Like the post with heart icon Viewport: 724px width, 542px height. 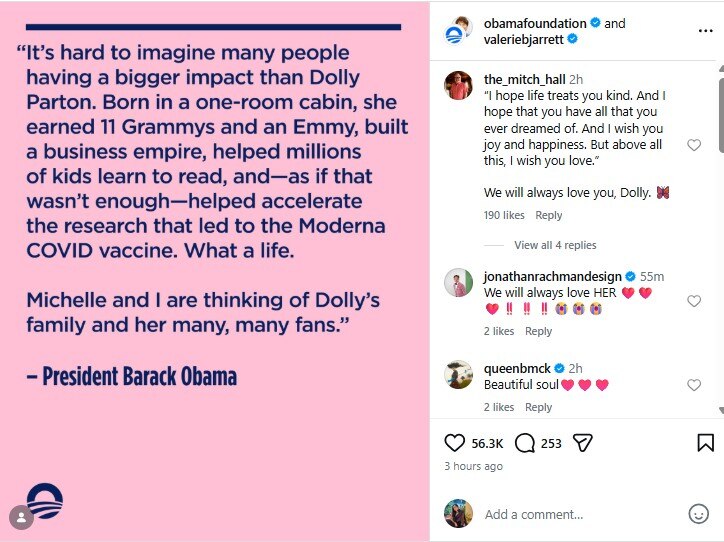454,443
